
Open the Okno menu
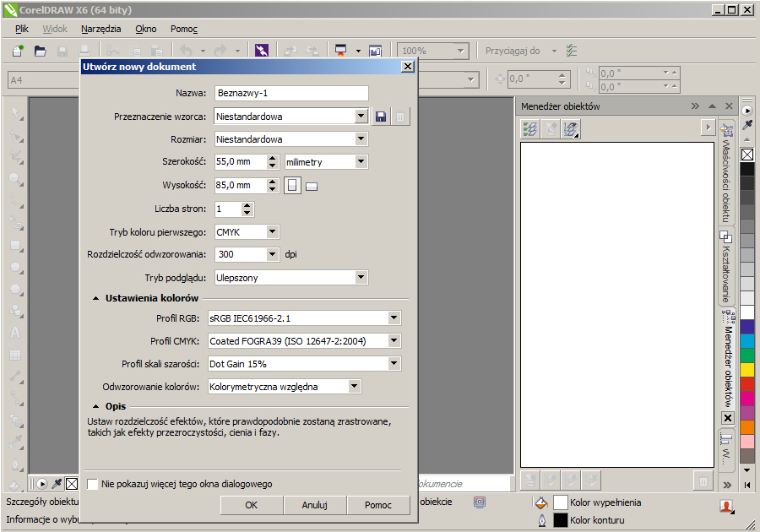pos(146,29)
